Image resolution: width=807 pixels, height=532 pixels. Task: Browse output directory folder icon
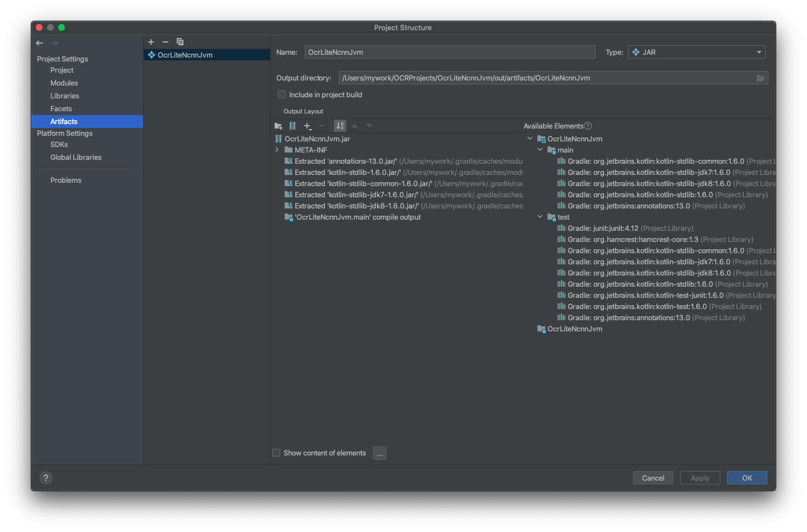click(x=761, y=78)
